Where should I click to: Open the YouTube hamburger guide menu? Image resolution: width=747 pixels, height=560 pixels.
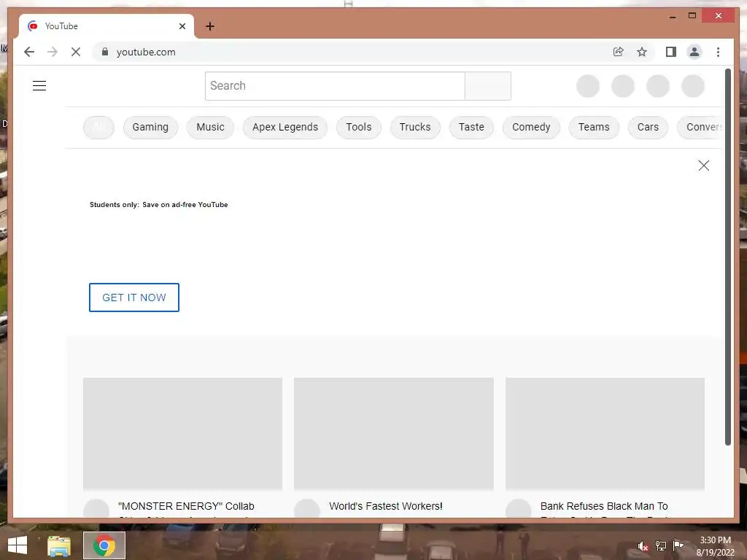tap(39, 86)
